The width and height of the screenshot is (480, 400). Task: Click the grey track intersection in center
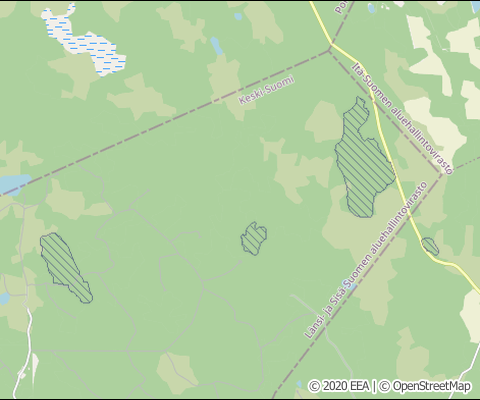(x=203, y=283)
